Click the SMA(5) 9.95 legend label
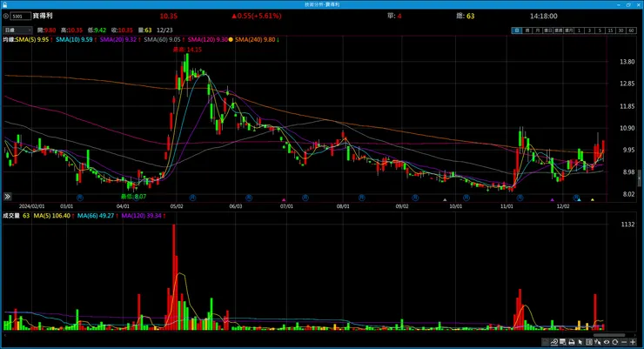Viewport: 644px width, 349px height. click(32, 39)
